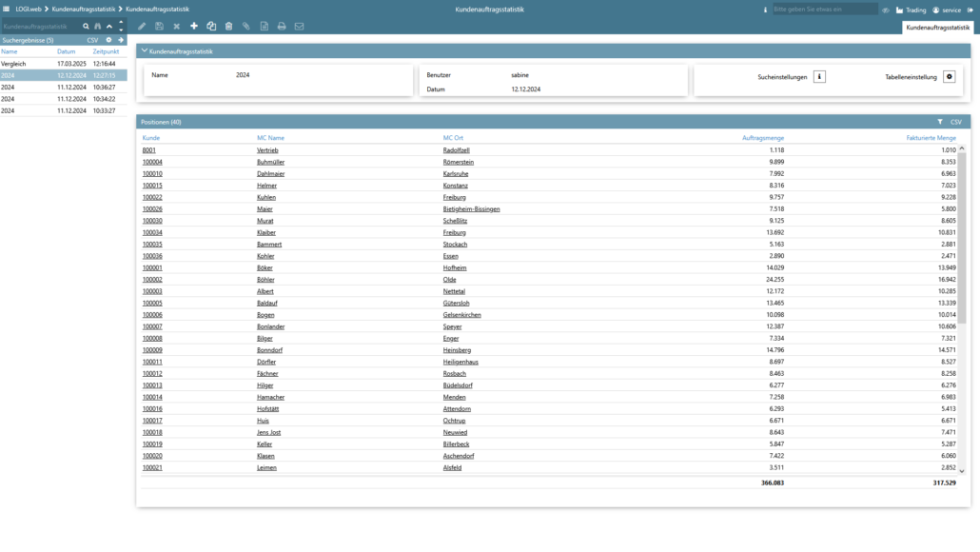Open the hamburger menu next to LOGI.web

(x=7, y=9)
